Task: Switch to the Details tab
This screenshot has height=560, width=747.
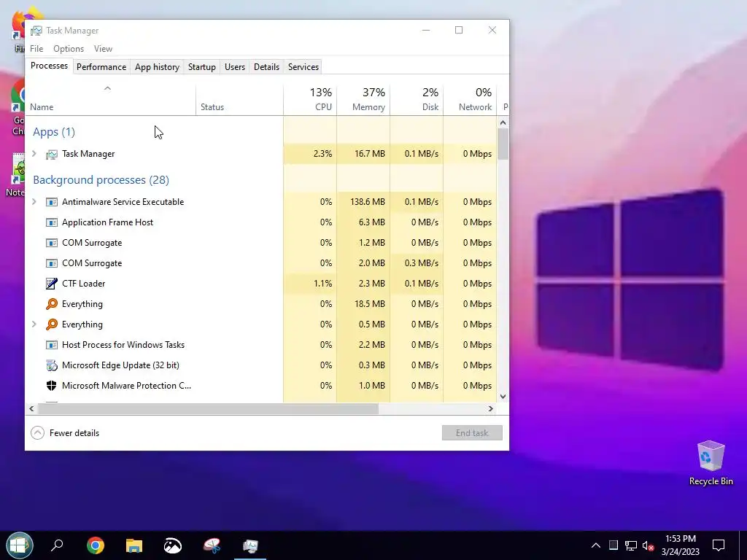Action: [266, 67]
